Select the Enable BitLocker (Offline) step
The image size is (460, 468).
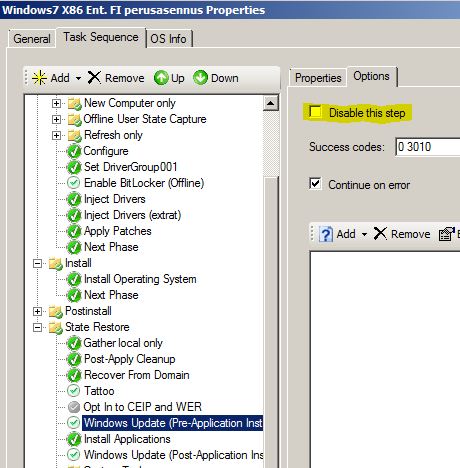144,183
